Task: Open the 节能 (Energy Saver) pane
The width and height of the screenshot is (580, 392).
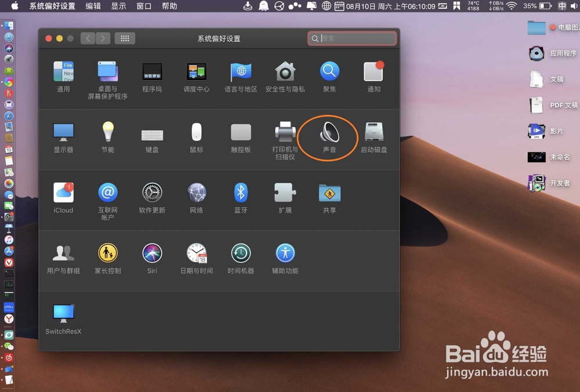Action: [108, 137]
